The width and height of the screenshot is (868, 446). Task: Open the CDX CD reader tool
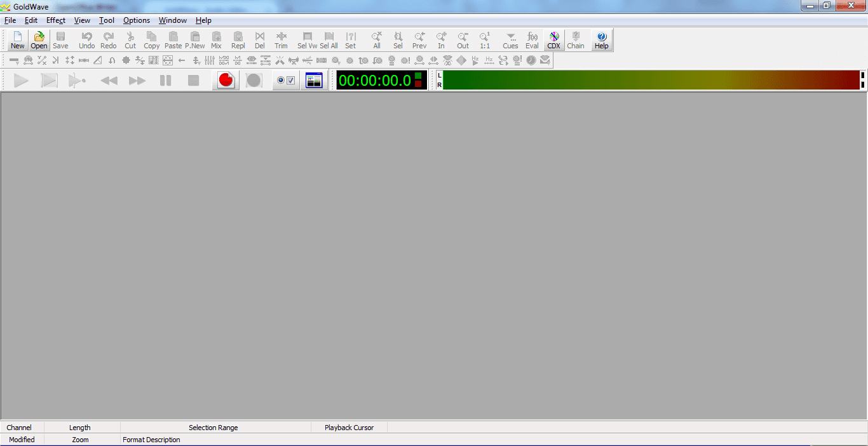point(554,40)
